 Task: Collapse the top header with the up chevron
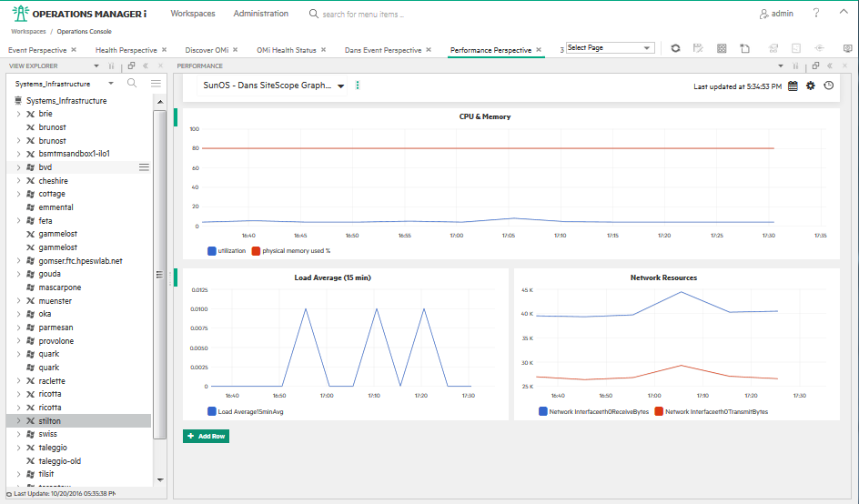tap(844, 12)
